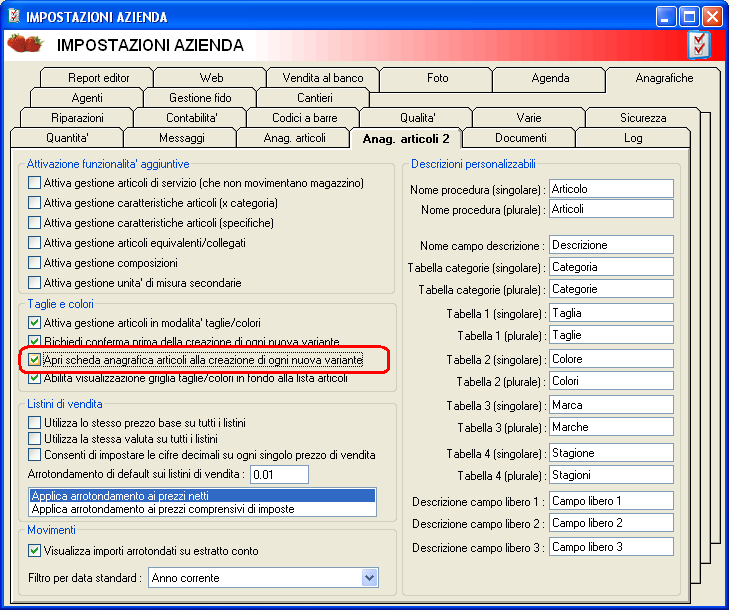Open the Varie tab
729x610 pixels.
[x=529, y=118]
